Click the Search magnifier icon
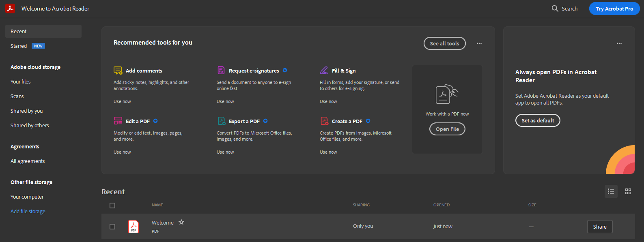The height and width of the screenshot is (242, 644). [555, 9]
